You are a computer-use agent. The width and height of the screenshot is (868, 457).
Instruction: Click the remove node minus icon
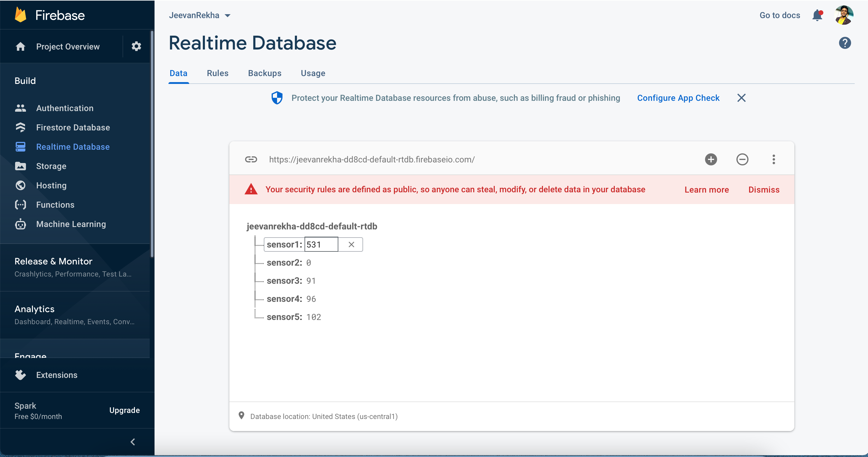742,159
